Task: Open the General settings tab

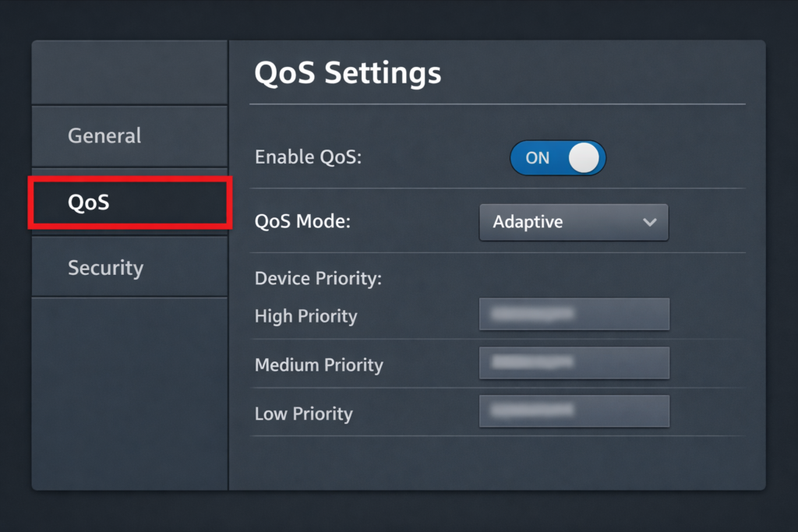Action: (104, 136)
